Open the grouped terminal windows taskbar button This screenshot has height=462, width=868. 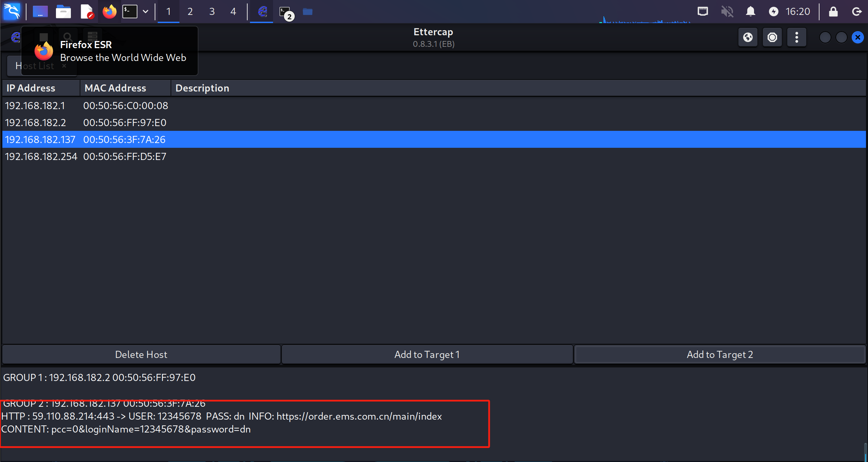(286, 12)
